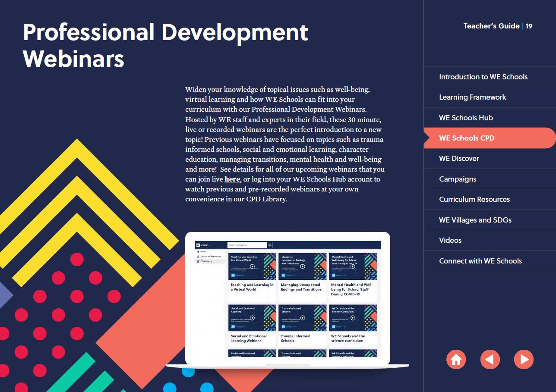
Task: Click play button on WE Schools and the Science Curriculum
Action: coord(353,318)
